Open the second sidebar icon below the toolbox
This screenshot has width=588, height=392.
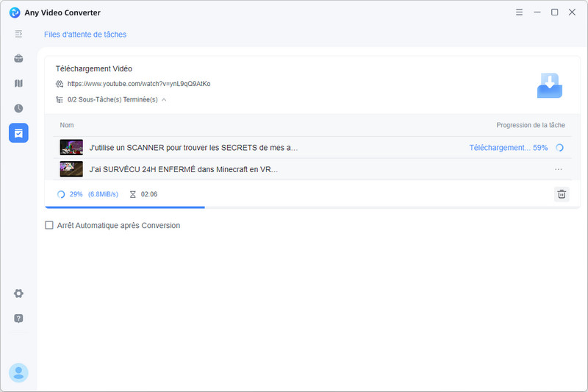pyautogui.click(x=18, y=84)
